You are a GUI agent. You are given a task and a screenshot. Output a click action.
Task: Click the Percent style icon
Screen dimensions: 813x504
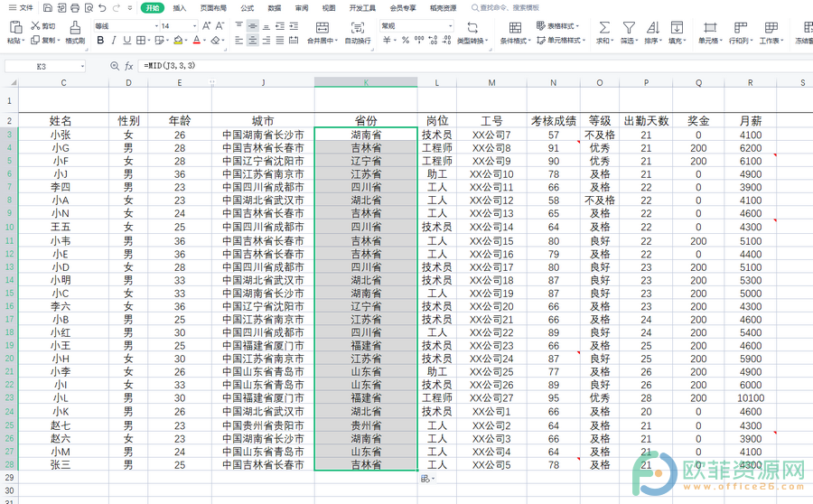click(x=405, y=40)
